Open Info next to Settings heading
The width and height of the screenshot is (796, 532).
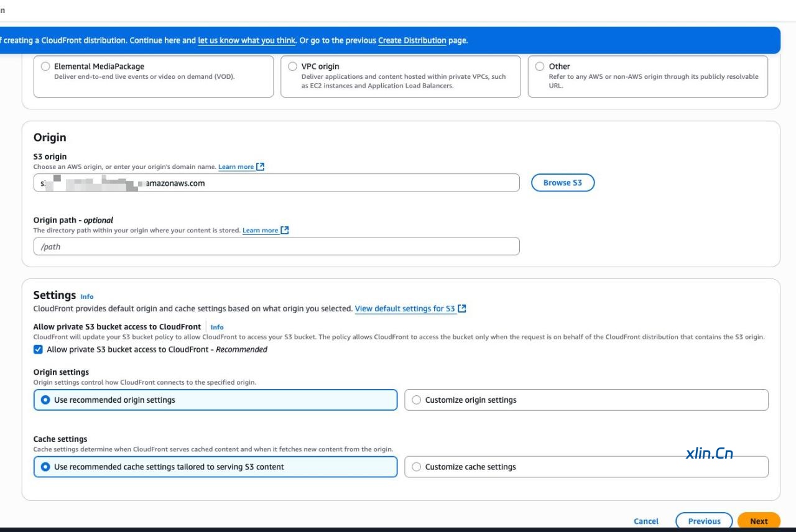tap(87, 296)
